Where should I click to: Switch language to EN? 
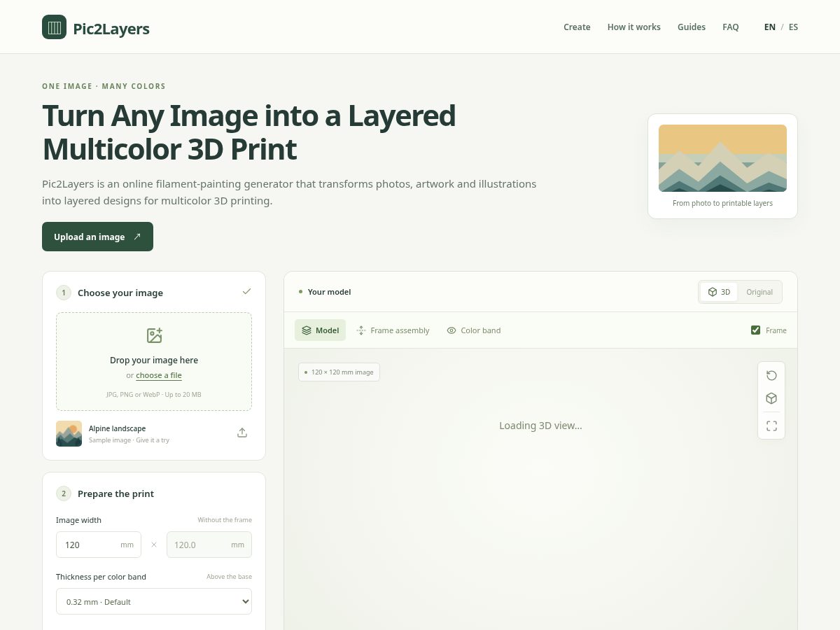coord(770,27)
